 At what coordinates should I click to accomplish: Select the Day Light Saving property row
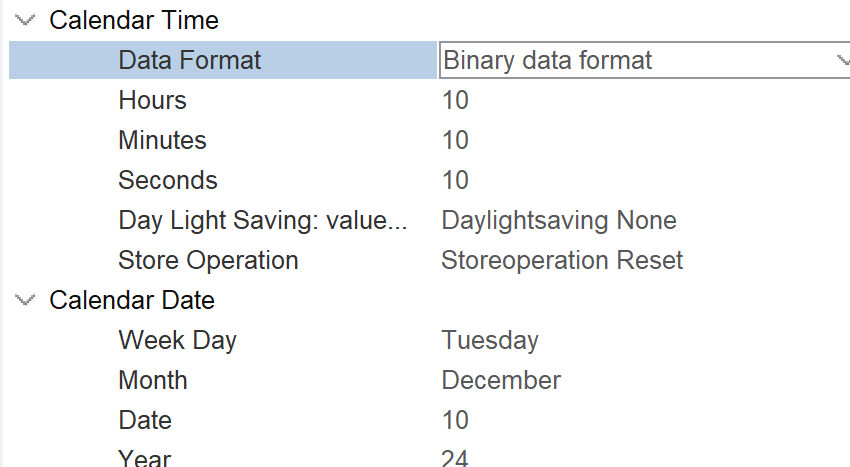click(262, 220)
